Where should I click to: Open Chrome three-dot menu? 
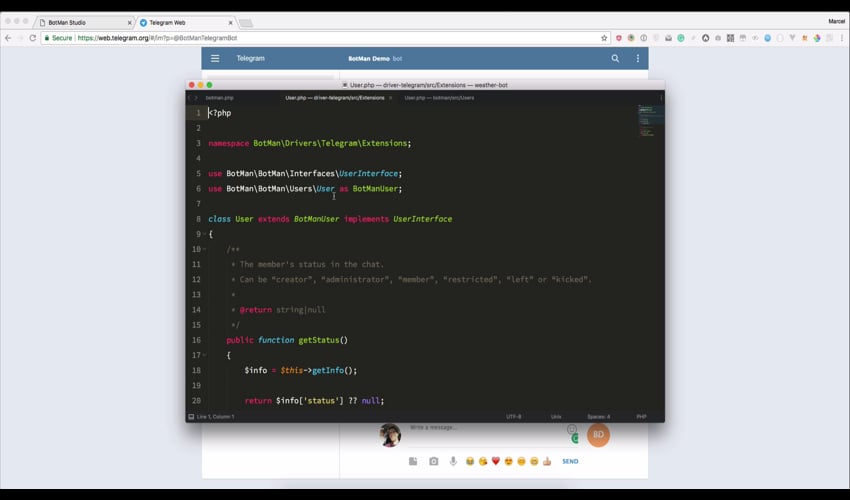(842, 38)
